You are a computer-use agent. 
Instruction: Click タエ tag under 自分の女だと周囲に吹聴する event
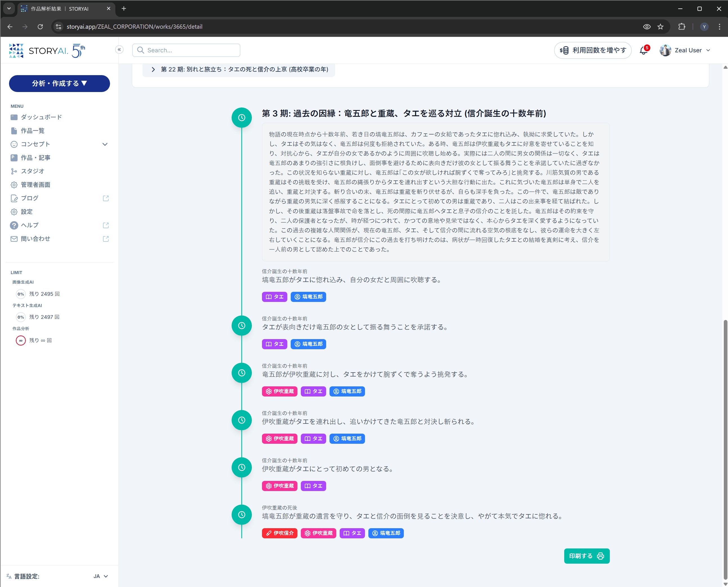pyautogui.click(x=275, y=297)
